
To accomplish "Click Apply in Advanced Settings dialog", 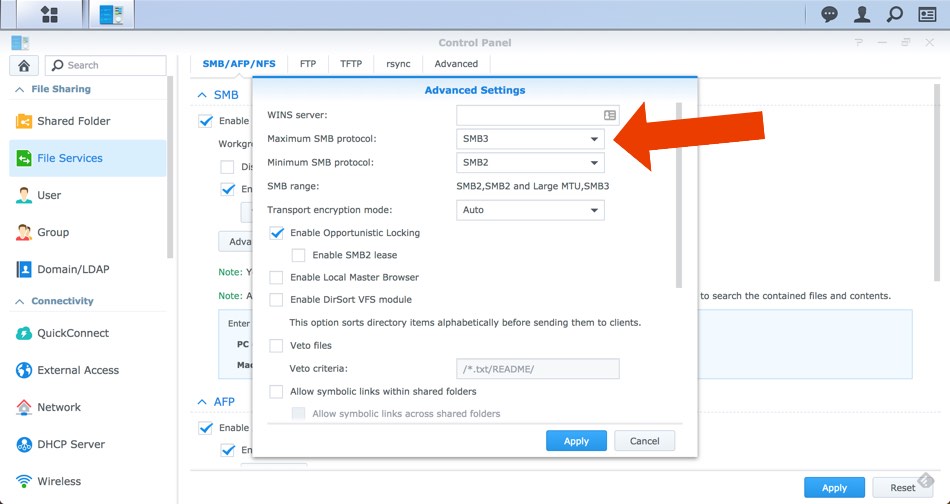I will point(576,441).
